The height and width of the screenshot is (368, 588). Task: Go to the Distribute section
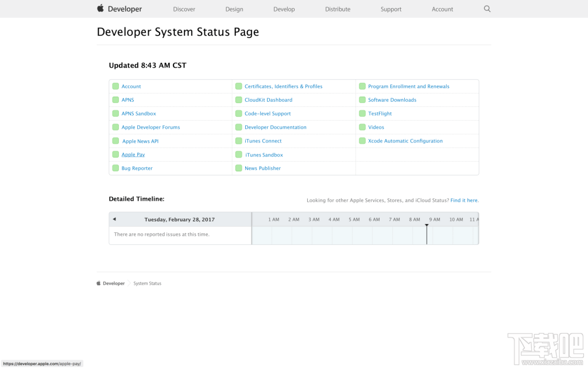338,9
